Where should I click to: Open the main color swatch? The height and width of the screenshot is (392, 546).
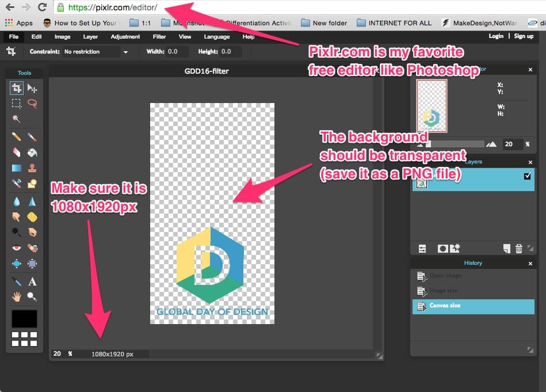pyautogui.click(x=24, y=319)
